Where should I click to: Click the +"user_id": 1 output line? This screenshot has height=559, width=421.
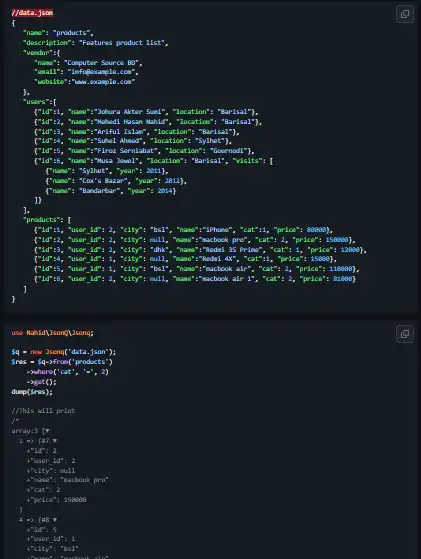[x=51, y=539]
